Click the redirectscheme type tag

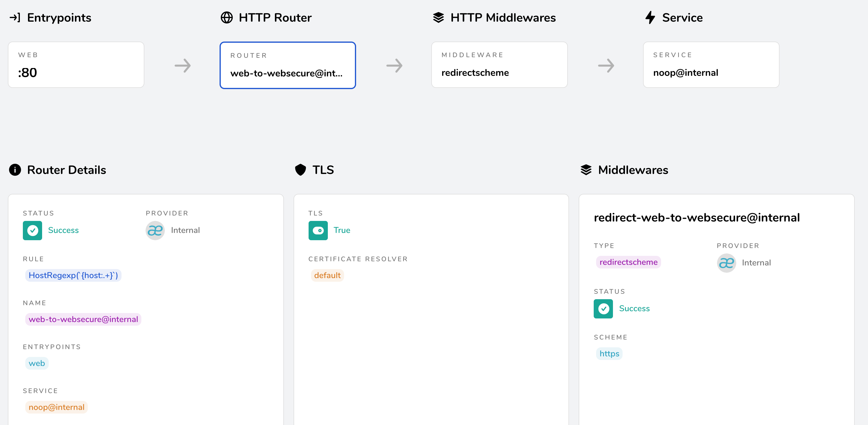pyautogui.click(x=628, y=262)
